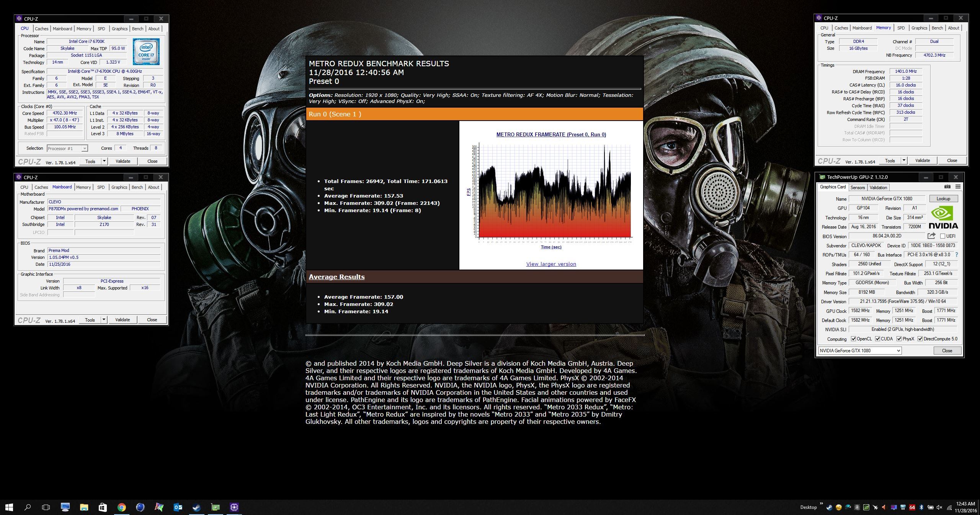Switch to GPU-Z green card taskbar icon

216,507
